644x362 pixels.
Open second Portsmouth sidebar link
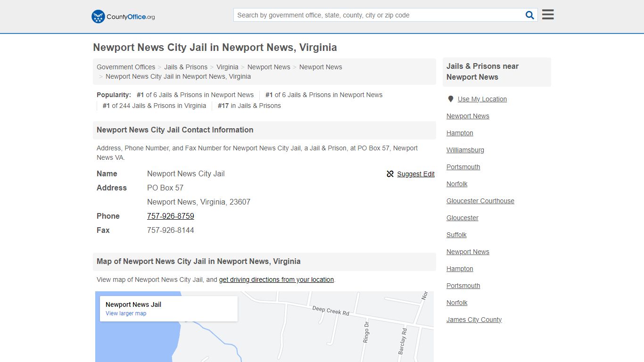coord(463,286)
